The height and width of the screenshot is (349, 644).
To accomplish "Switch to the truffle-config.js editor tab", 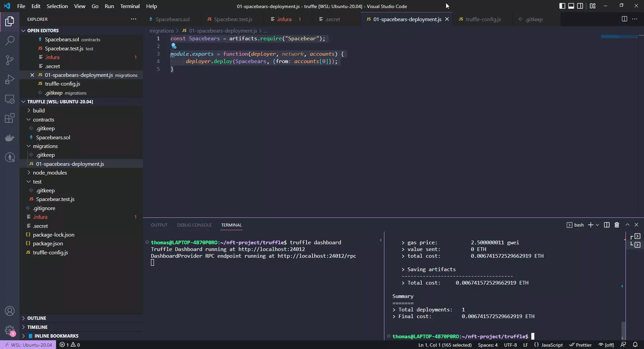I will tap(483, 19).
